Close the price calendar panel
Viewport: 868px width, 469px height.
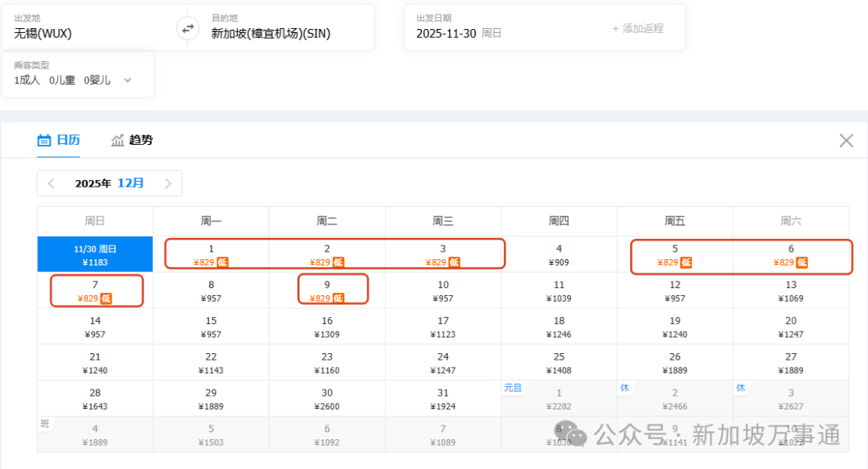pyautogui.click(x=845, y=140)
